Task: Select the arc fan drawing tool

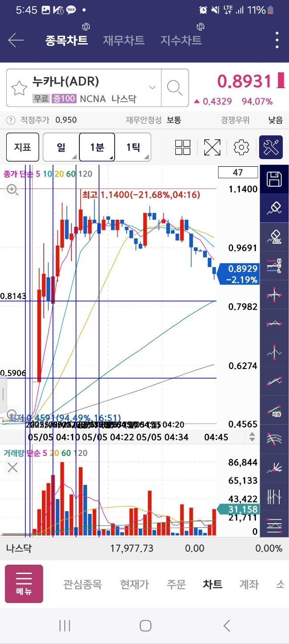Action: (x=274, y=439)
